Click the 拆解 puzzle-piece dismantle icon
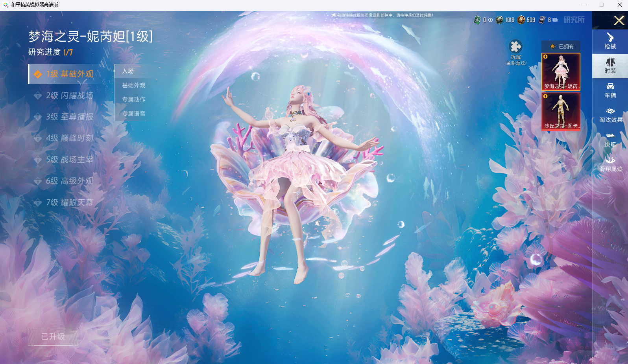This screenshot has height=364, width=628. pos(515,47)
